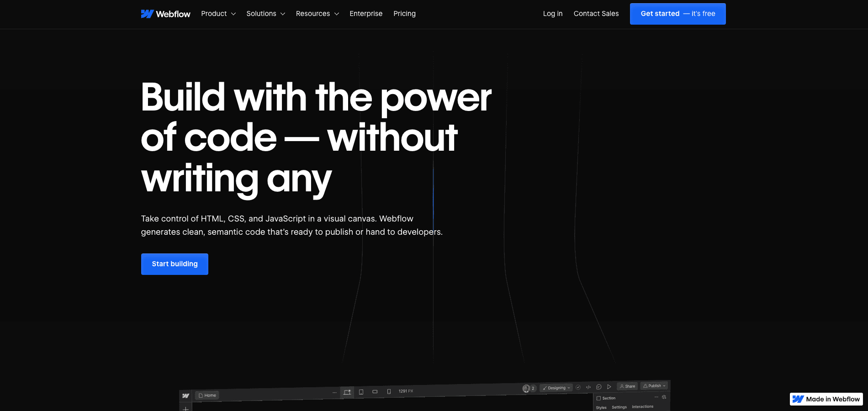Click the collaborators avatar showing 2

point(529,389)
